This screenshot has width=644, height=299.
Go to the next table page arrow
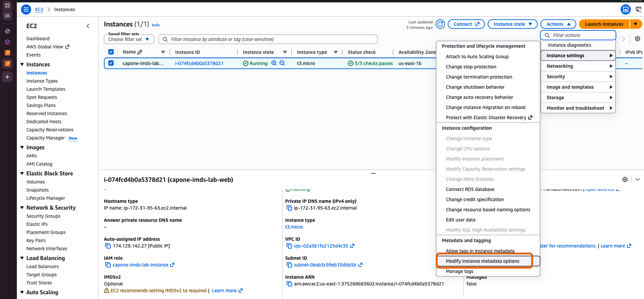[x=624, y=39]
